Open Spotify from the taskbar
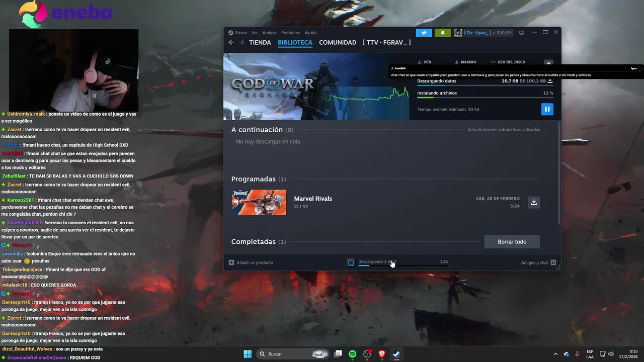 click(353, 354)
